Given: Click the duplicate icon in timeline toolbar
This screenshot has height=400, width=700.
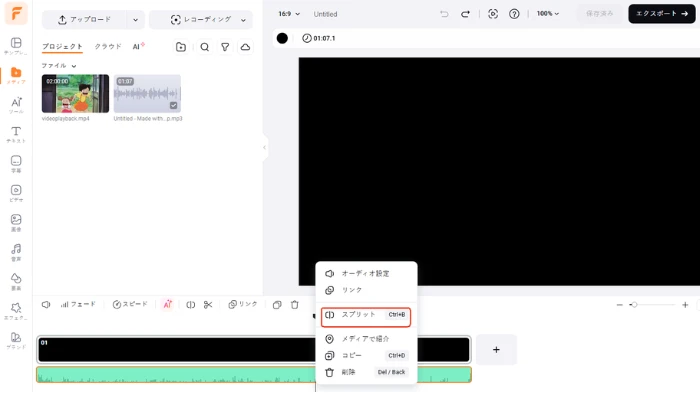Looking at the screenshot, I should coord(277,304).
